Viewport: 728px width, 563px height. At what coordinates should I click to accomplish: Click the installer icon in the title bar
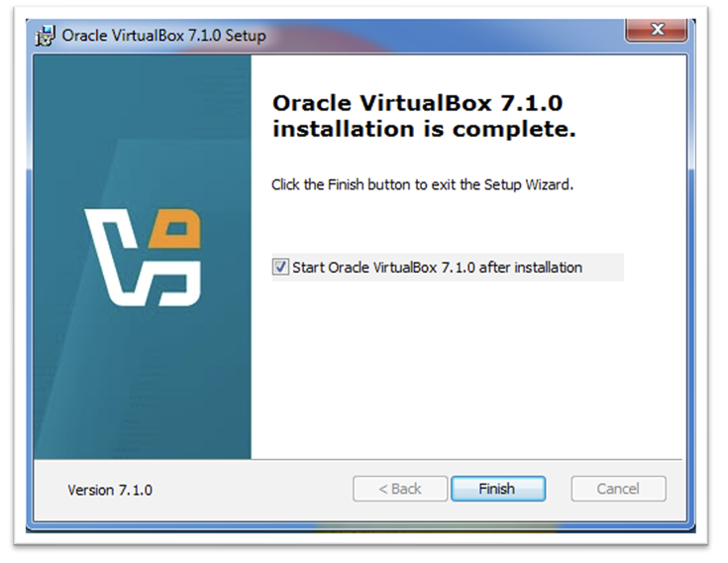46,36
